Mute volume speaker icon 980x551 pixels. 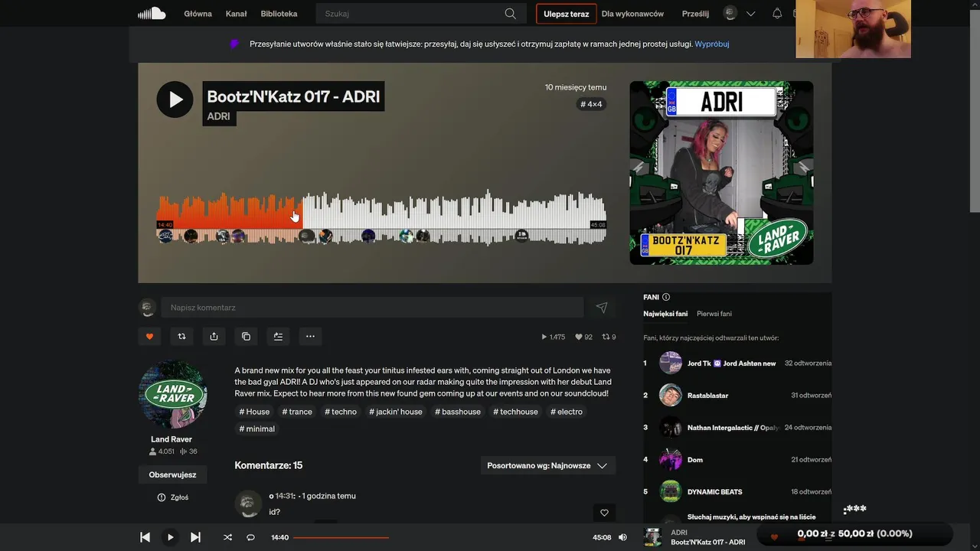point(622,537)
